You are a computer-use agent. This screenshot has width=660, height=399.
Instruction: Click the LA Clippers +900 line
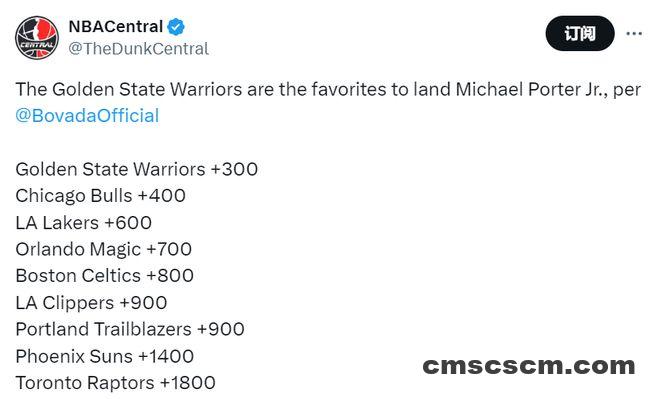91,303
